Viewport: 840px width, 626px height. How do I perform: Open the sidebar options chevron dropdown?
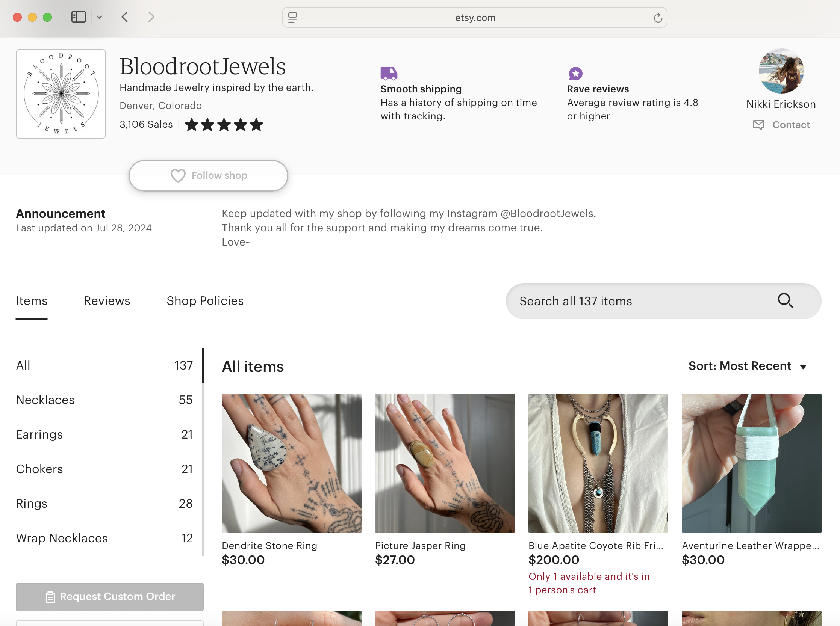(x=99, y=17)
